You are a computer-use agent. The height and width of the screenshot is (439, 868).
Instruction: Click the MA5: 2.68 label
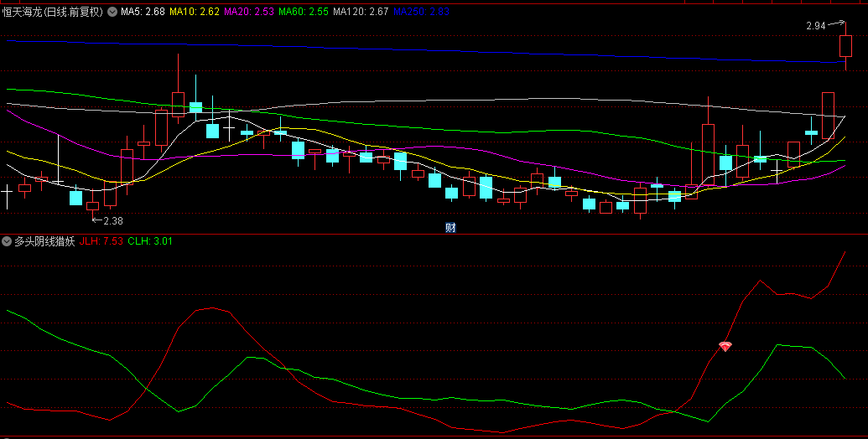tap(143, 12)
